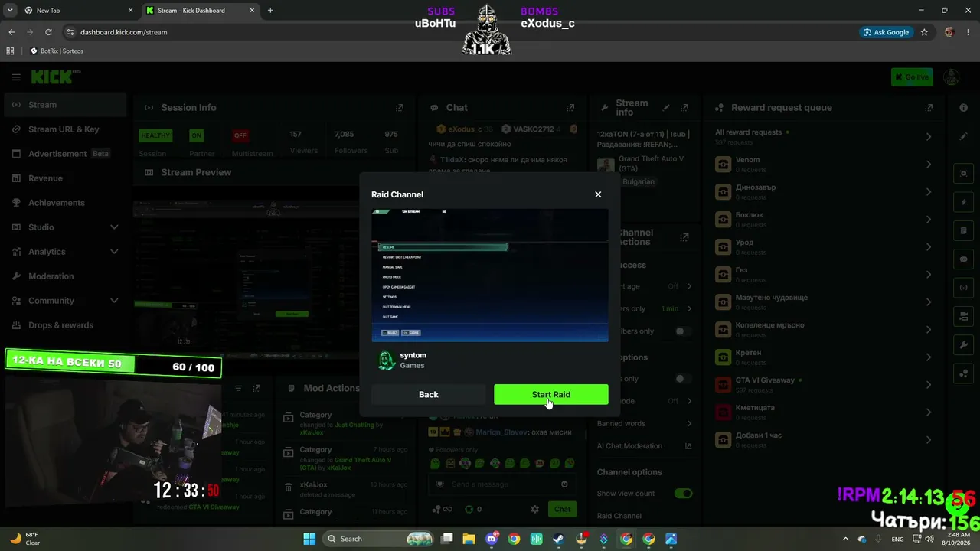Click the wrench icon in right toolbar
Image resolution: width=980 pixels, height=551 pixels.
pos(964,345)
